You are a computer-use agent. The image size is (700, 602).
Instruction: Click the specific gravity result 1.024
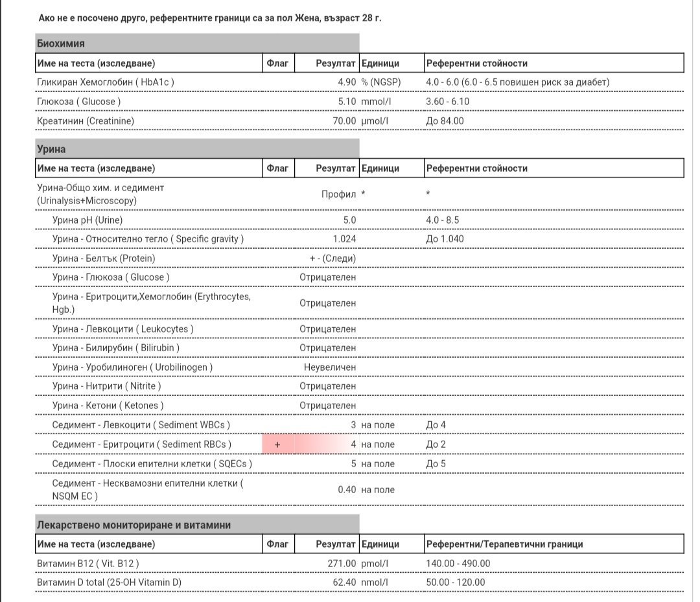click(344, 239)
